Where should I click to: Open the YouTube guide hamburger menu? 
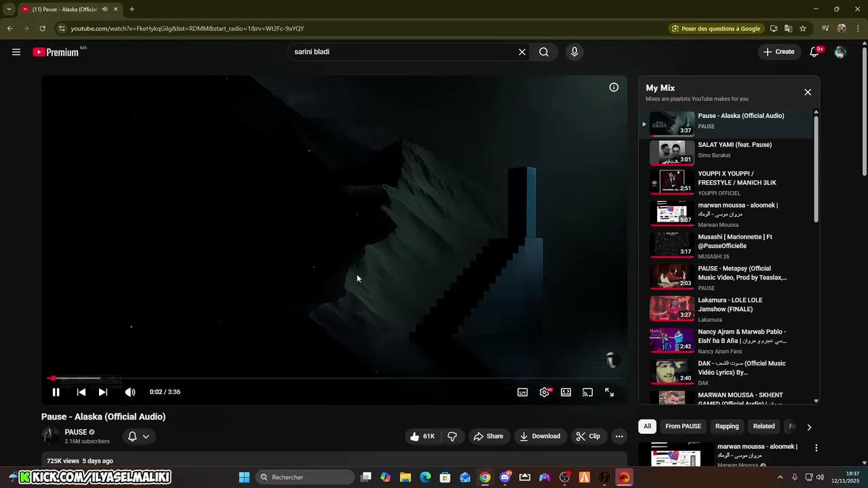[16, 52]
